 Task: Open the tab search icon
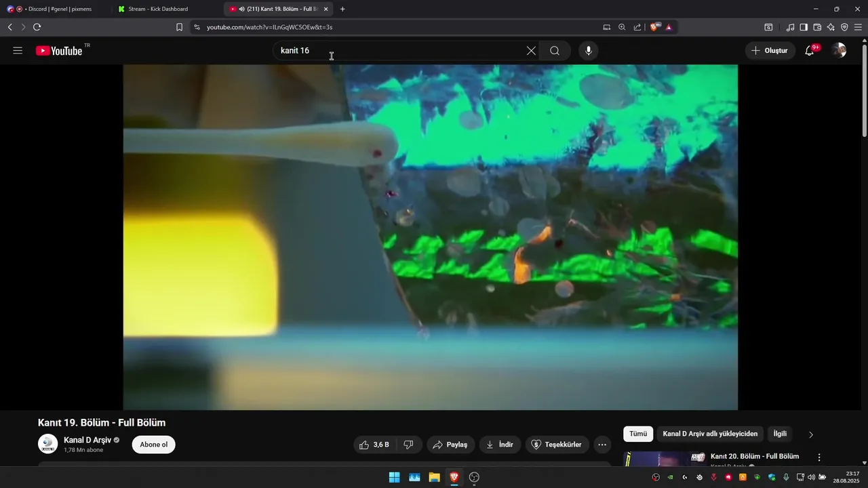[768, 27]
